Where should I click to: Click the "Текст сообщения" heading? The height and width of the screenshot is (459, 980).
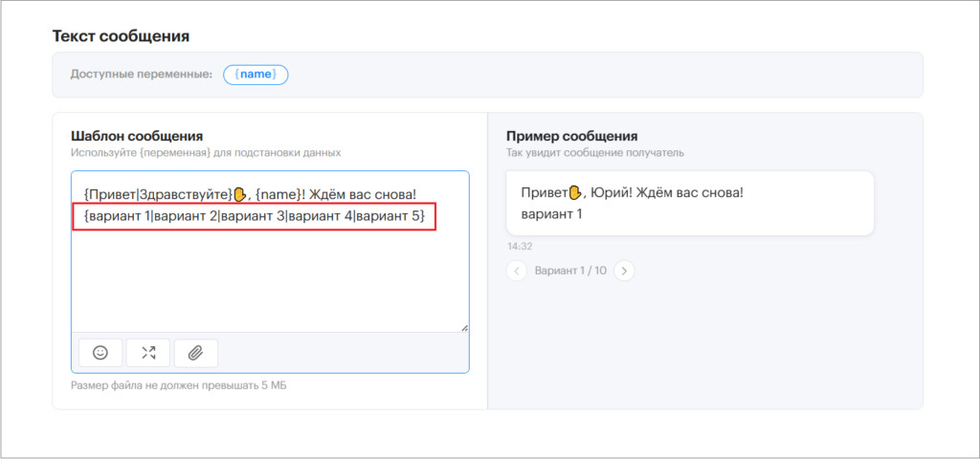tap(121, 36)
